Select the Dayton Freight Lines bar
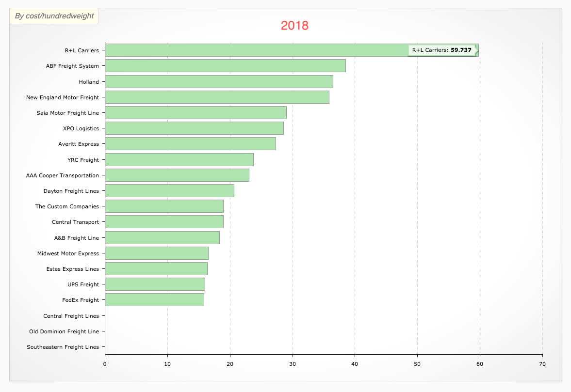 click(170, 191)
